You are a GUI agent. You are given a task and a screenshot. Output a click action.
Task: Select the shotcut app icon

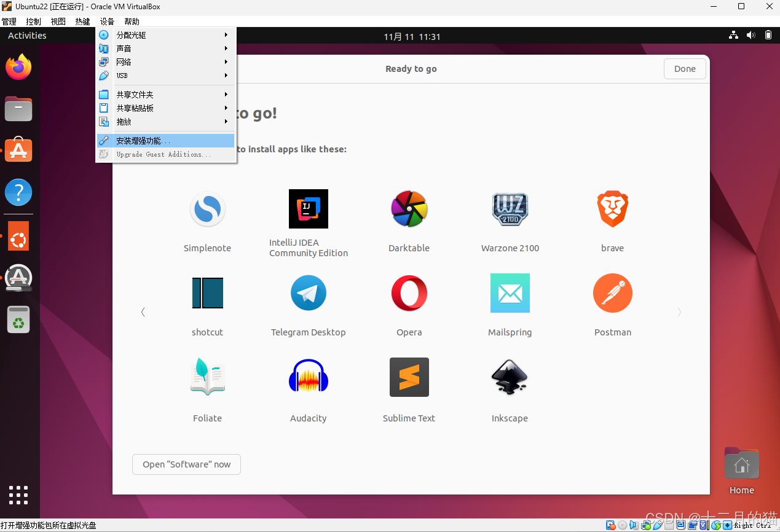207,293
